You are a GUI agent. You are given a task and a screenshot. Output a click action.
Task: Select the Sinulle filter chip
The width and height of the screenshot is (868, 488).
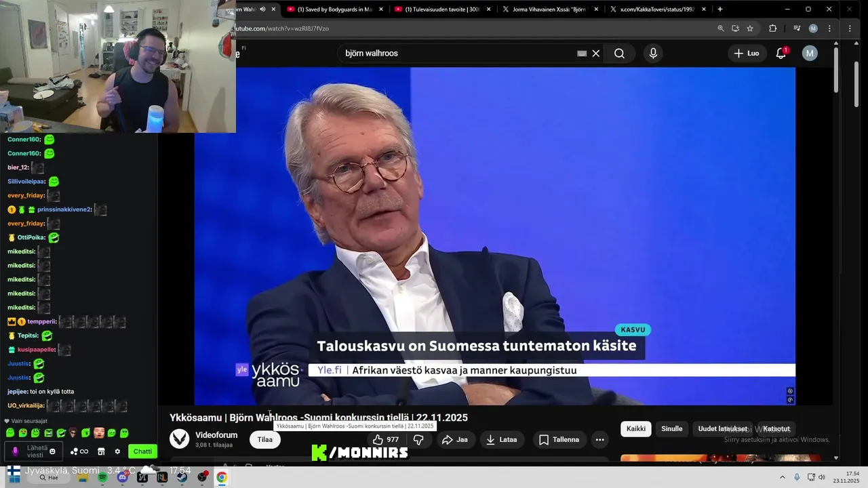pyautogui.click(x=672, y=429)
